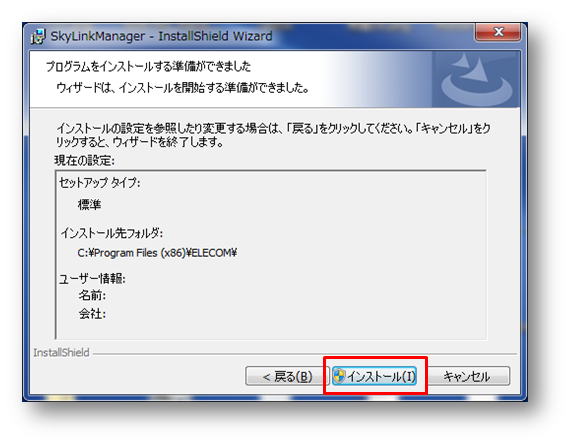The width and height of the screenshot is (570, 444).
Task: Click the 現在の設定 label above the box
Action: coord(84,160)
